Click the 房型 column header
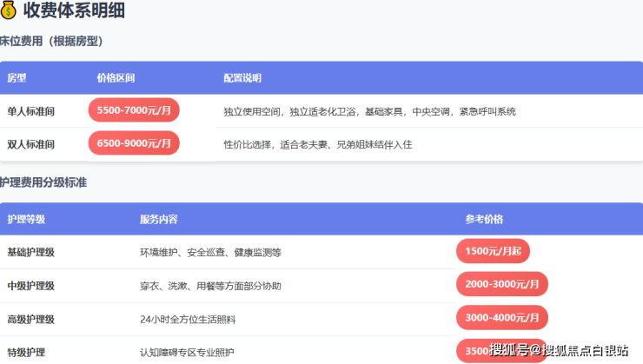This screenshot has height=364, width=643. click(17, 78)
